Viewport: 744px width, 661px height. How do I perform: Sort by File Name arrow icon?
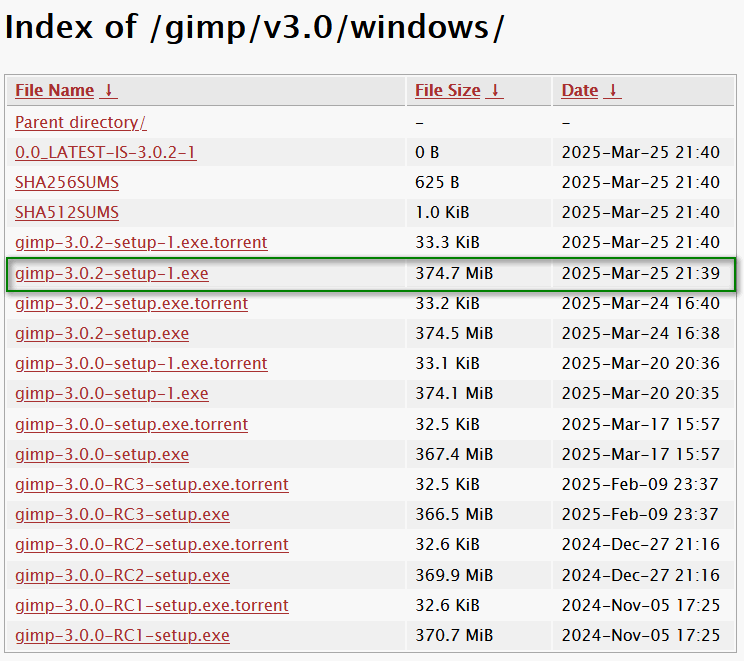pyautogui.click(x=109, y=90)
